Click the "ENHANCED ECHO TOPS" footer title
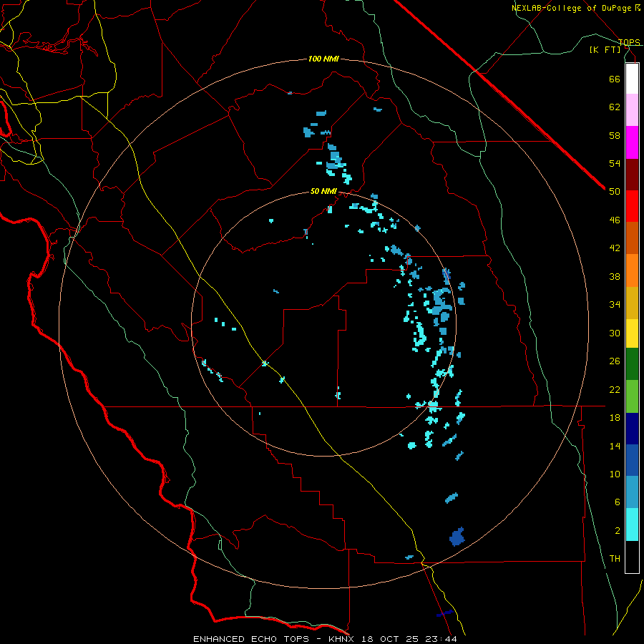This screenshot has height=644, width=644. coord(251,639)
